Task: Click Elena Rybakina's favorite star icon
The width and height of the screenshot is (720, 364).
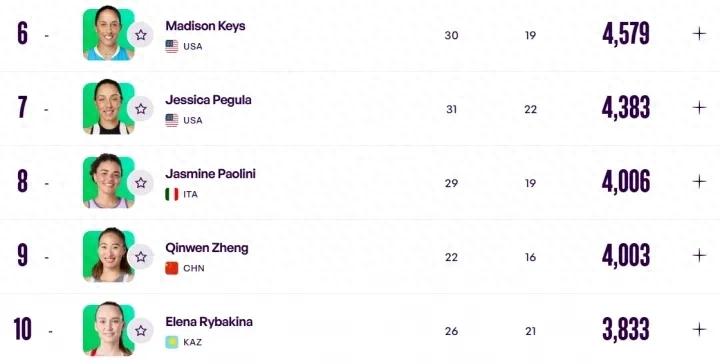Action: click(x=141, y=330)
